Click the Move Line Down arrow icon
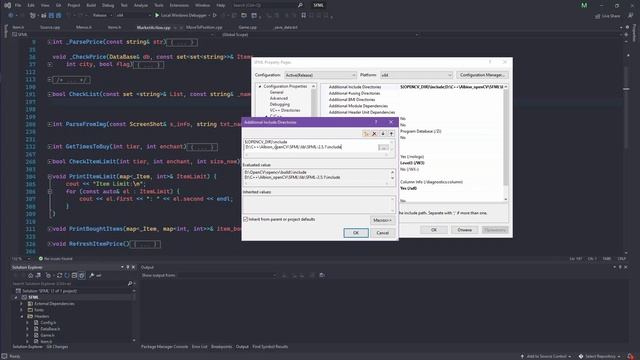The width and height of the screenshot is (640, 360). pos(383,134)
